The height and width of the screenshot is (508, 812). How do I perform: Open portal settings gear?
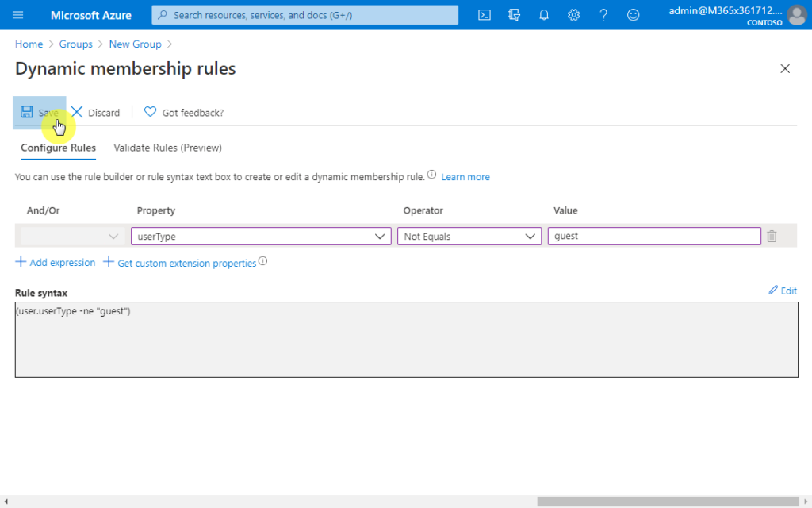(x=573, y=15)
